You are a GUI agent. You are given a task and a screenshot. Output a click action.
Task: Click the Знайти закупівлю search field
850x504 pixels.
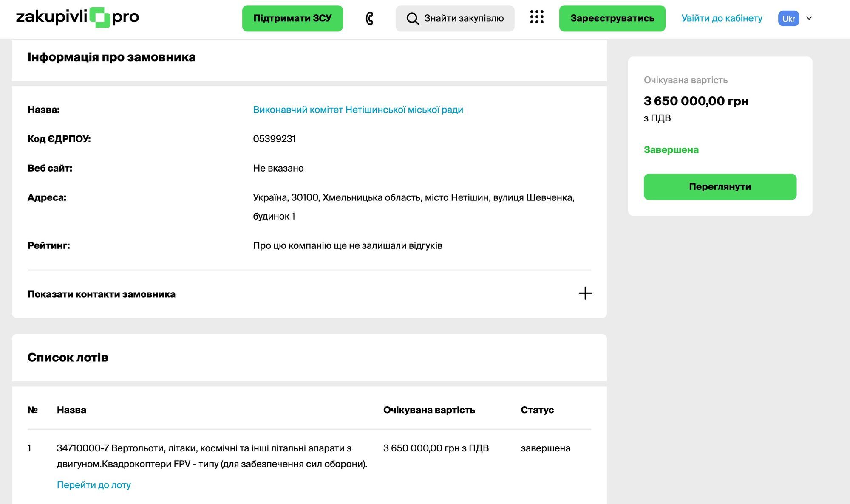[455, 18]
